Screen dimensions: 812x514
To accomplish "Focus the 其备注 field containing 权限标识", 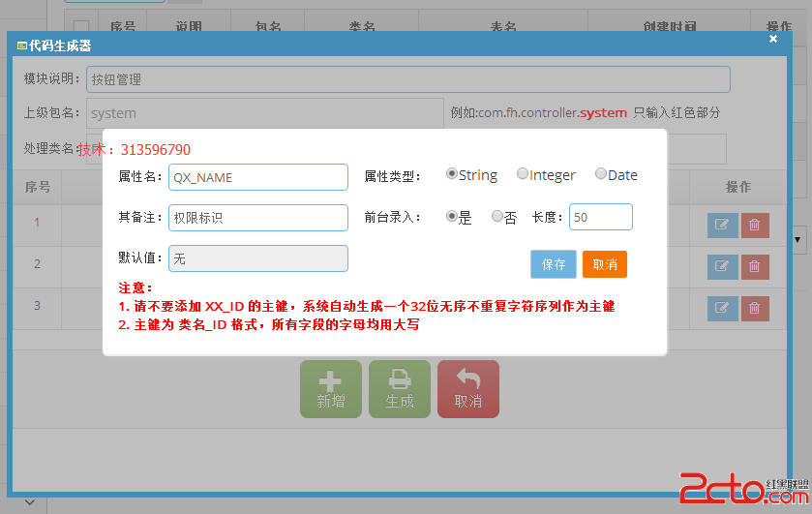I will click(x=258, y=218).
